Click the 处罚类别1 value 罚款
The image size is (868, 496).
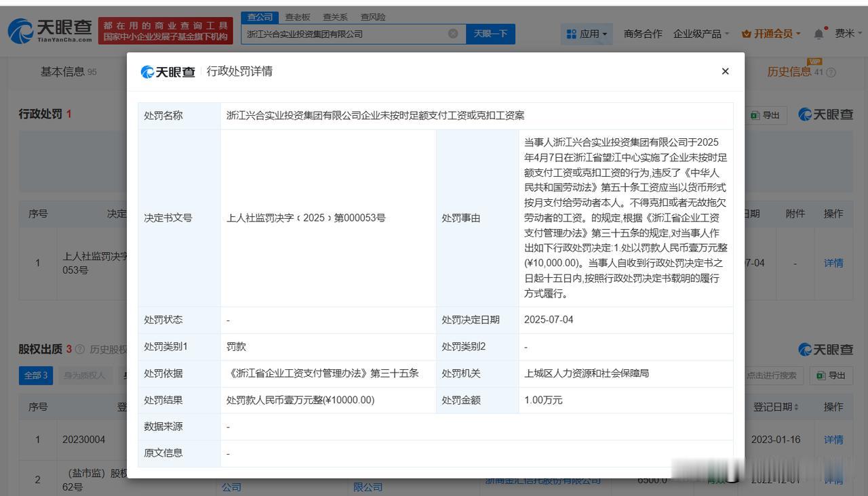[x=236, y=347]
